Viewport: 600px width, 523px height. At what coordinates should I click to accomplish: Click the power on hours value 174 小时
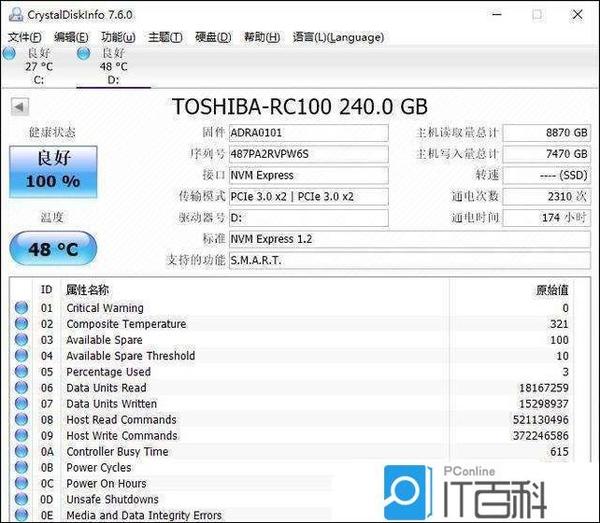(546, 218)
